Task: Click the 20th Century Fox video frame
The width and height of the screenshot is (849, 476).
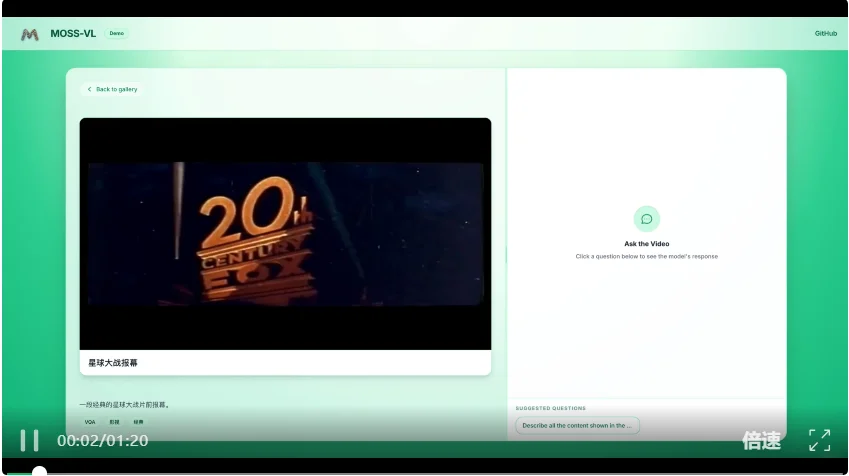Action: tap(285, 234)
